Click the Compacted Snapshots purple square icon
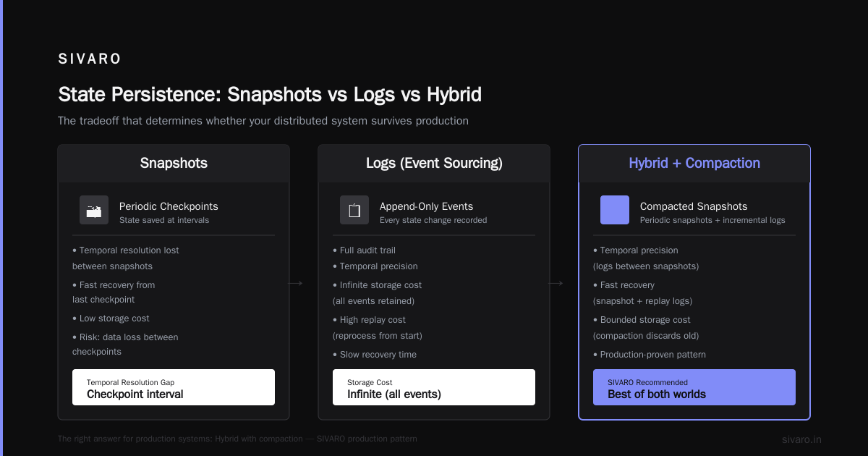 point(615,210)
